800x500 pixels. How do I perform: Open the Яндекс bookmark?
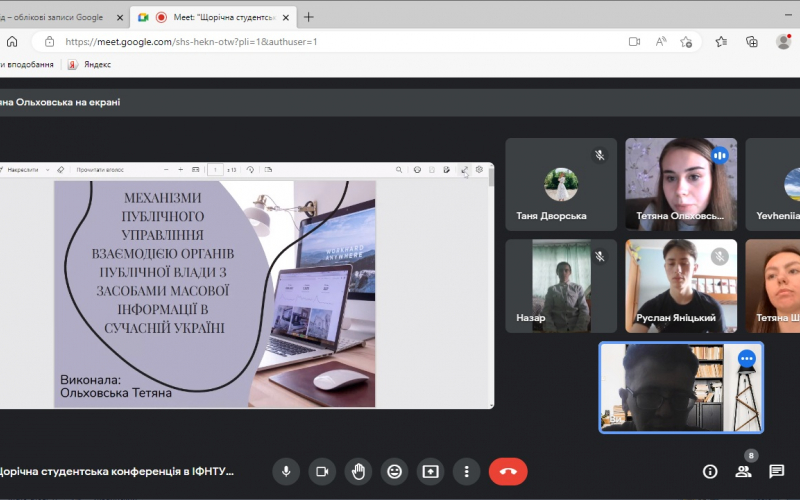point(90,65)
